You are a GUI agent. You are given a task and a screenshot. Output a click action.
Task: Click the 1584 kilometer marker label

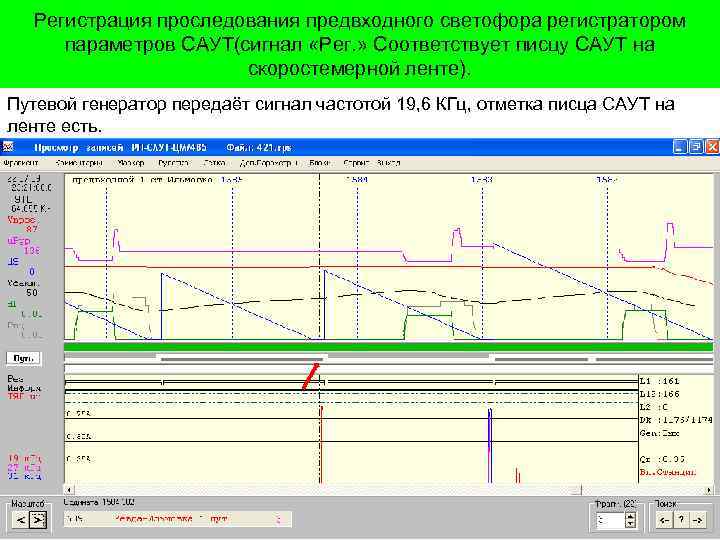tap(357, 180)
